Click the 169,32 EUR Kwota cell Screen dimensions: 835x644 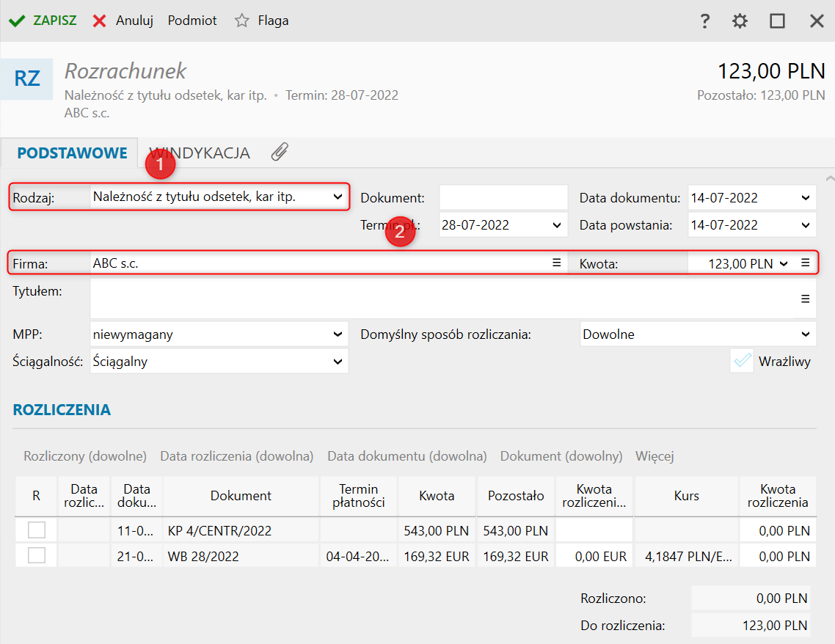pyautogui.click(x=437, y=556)
